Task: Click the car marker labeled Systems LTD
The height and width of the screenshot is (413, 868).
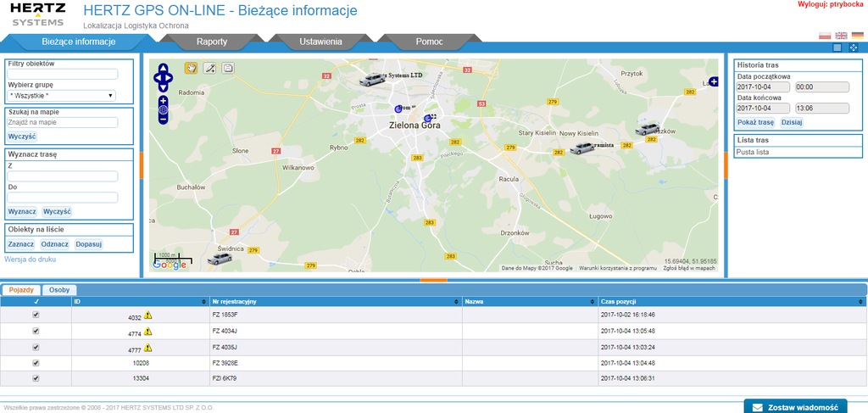Action: tap(372, 79)
